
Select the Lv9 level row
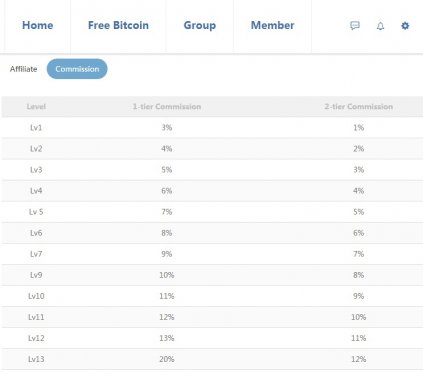pyautogui.click(x=212, y=275)
